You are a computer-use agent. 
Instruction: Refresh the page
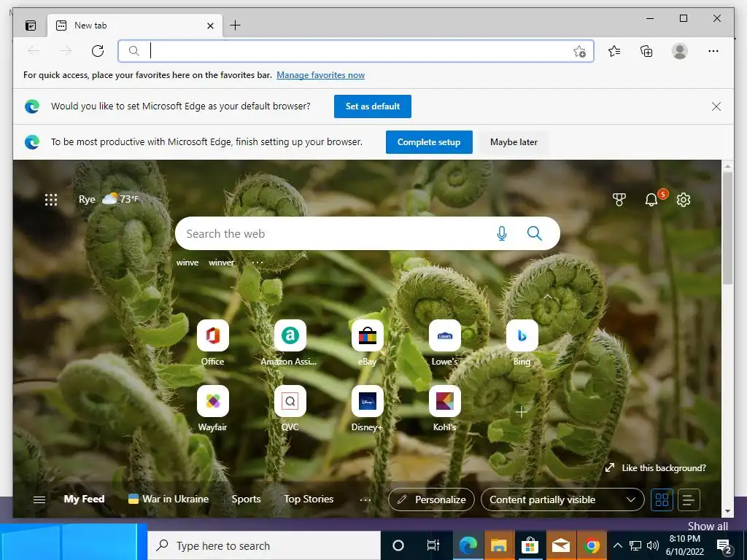click(x=98, y=51)
